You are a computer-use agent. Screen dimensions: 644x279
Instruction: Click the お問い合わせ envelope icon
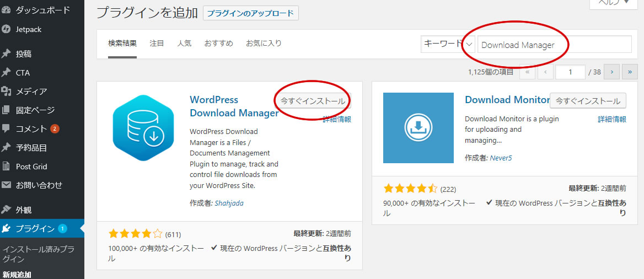point(6,185)
